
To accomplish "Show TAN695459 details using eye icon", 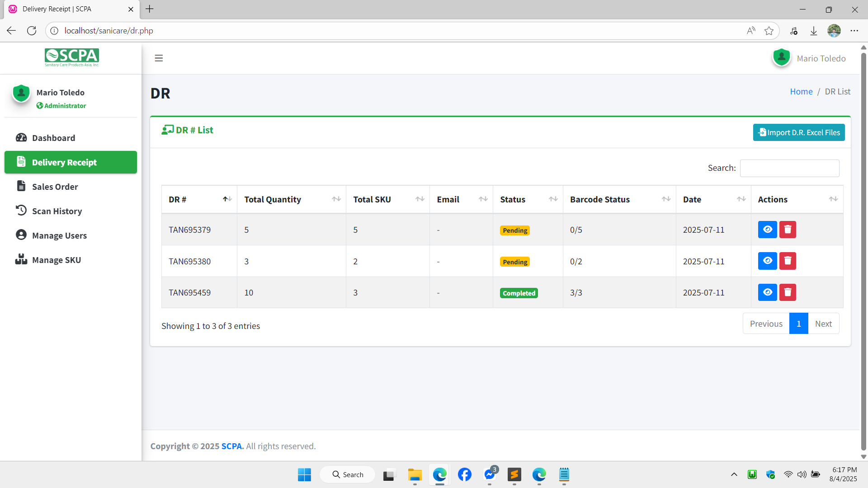I will click(767, 292).
